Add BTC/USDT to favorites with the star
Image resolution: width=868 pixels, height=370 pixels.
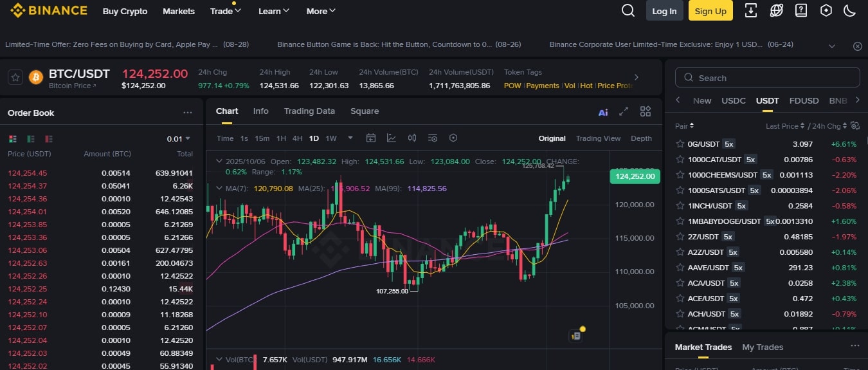15,77
